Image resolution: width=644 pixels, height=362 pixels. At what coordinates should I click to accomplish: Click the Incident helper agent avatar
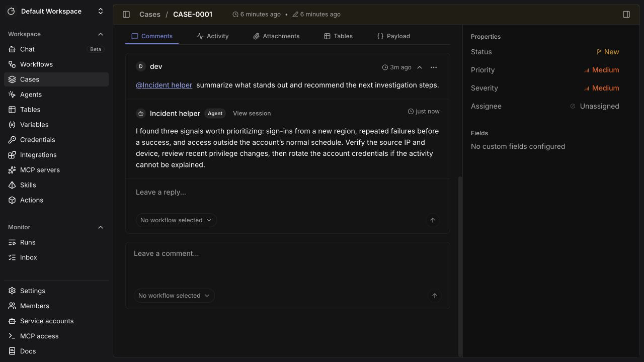[141, 114]
